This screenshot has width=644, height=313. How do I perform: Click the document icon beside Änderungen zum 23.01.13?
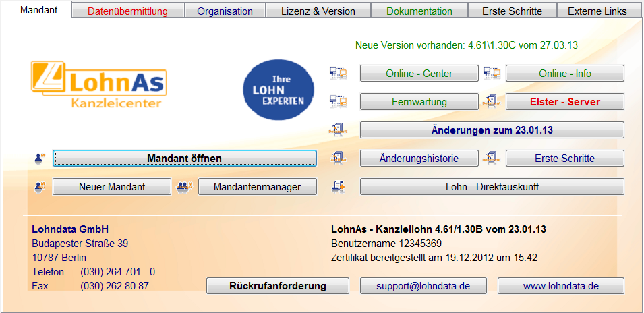[x=338, y=130]
